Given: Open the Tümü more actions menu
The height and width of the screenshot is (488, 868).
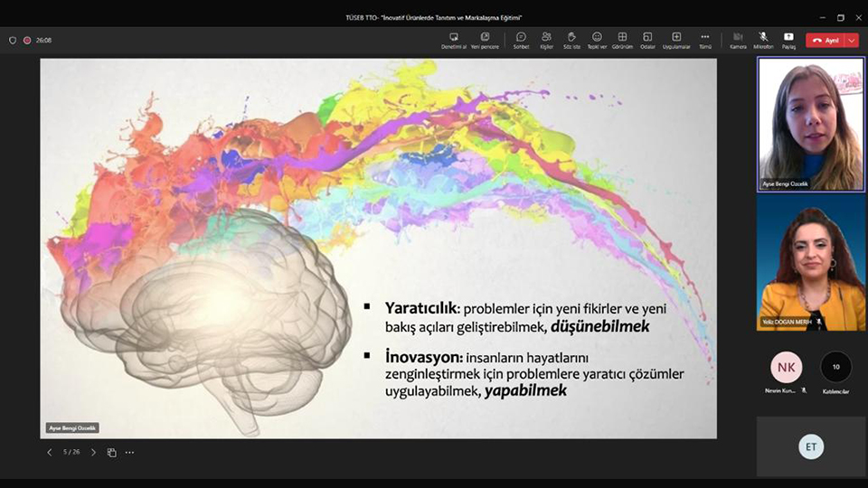Looking at the screenshot, I should point(705,40).
